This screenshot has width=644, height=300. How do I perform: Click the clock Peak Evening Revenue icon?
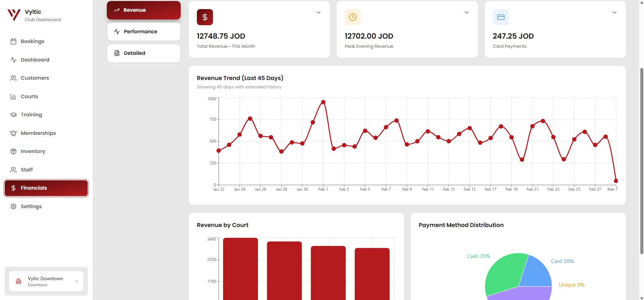pos(353,17)
